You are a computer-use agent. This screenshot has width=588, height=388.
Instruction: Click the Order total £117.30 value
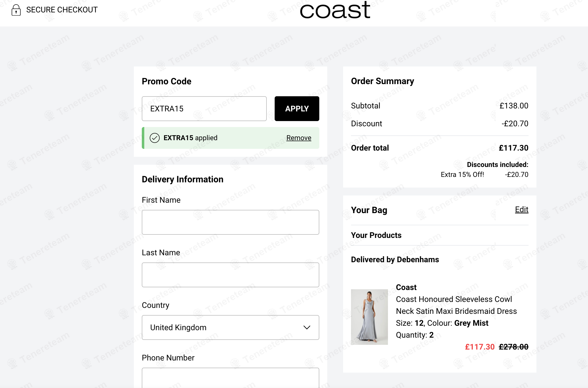[513, 148]
